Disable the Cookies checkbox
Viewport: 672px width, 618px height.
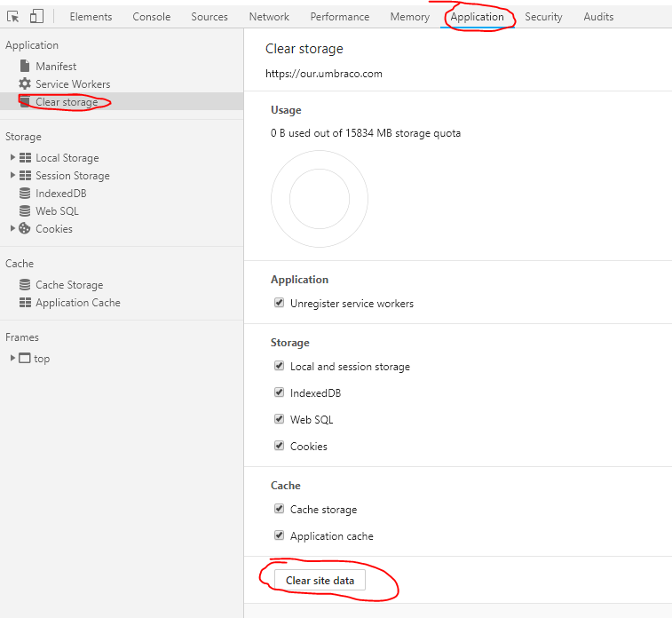pyautogui.click(x=280, y=447)
